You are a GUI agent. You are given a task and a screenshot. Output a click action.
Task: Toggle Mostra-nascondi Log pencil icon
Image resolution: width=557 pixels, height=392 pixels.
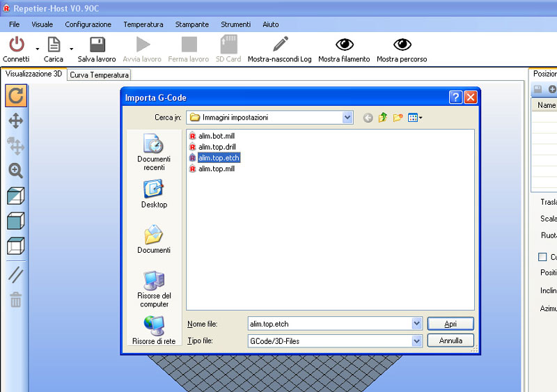click(281, 44)
